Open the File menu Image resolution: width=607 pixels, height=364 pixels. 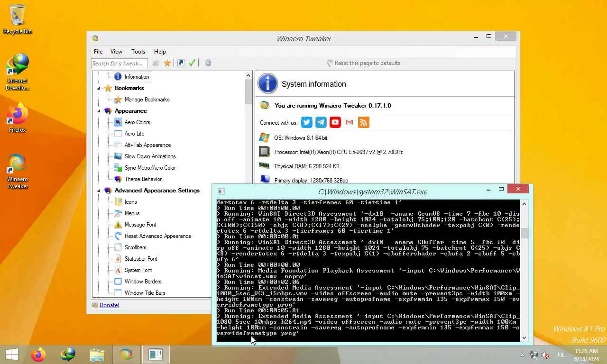click(x=98, y=52)
